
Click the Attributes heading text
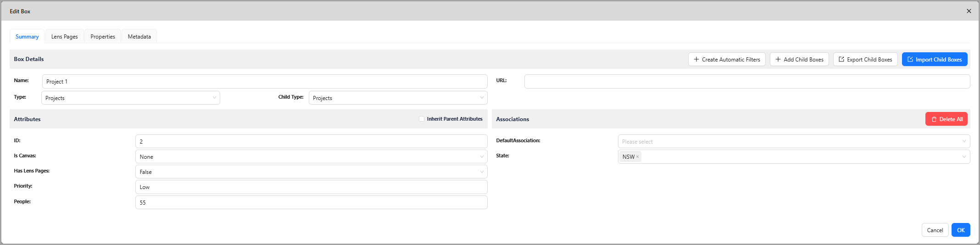pyautogui.click(x=27, y=119)
